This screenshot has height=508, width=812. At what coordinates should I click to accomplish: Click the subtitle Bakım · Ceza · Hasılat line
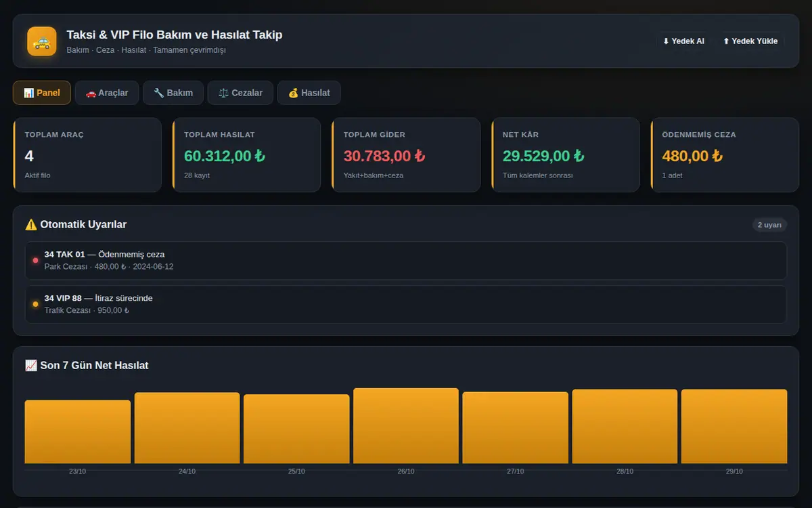[146, 50]
